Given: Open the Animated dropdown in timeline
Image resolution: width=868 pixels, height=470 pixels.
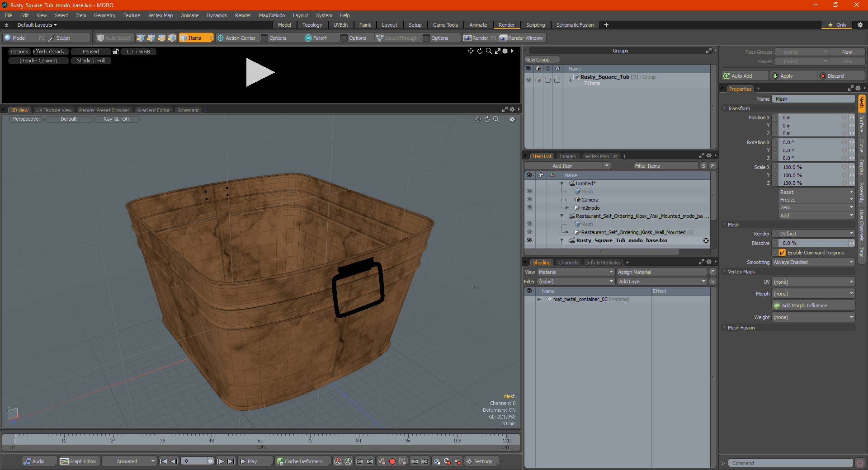Looking at the screenshot, I should [x=129, y=461].
